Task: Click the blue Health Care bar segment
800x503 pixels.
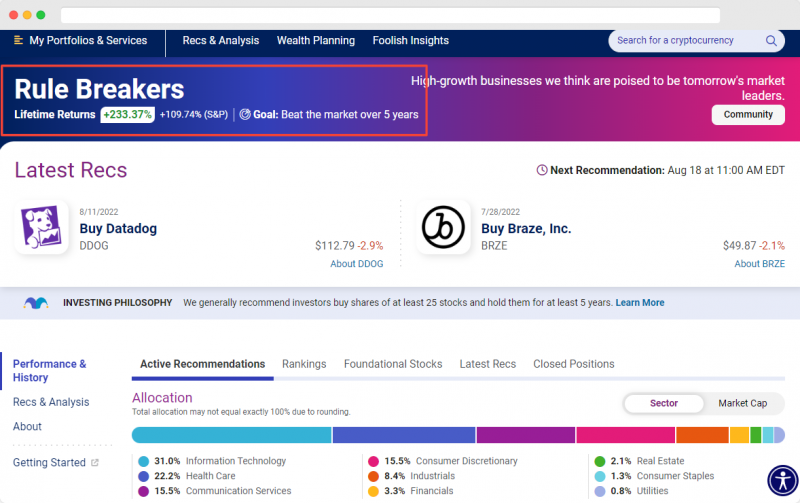Action: (404, 435)
